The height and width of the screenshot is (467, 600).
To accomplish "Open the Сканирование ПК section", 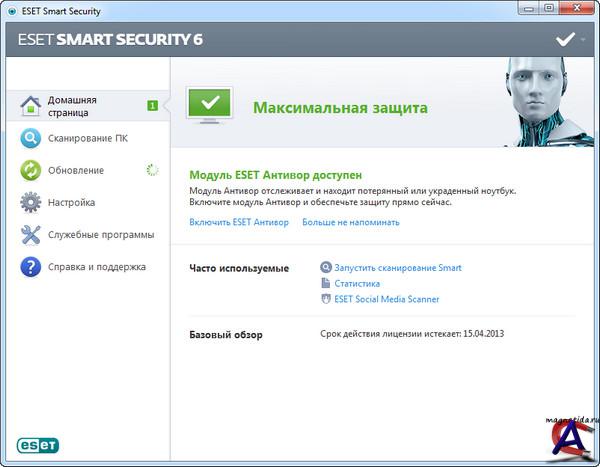I will 88,139.
